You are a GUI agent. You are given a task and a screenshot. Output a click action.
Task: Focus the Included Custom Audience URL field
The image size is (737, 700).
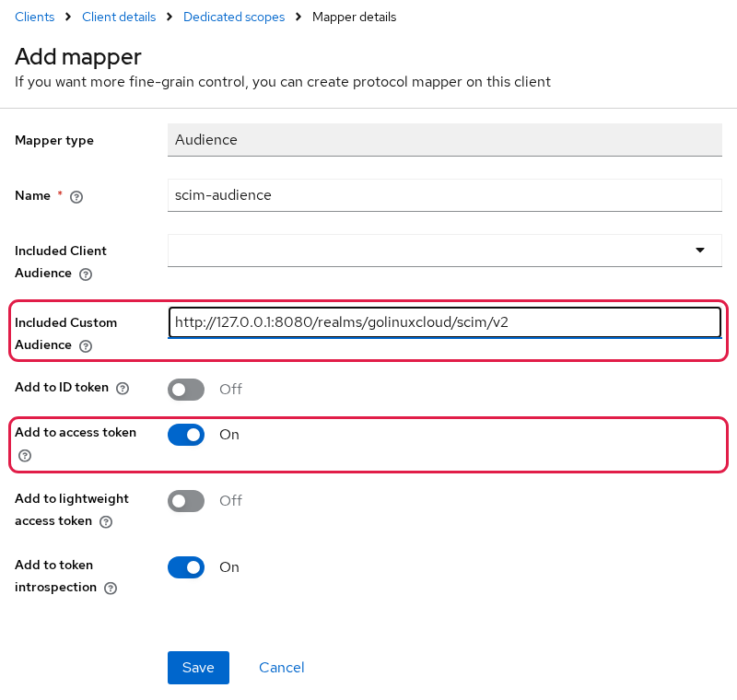pos(445,322)
